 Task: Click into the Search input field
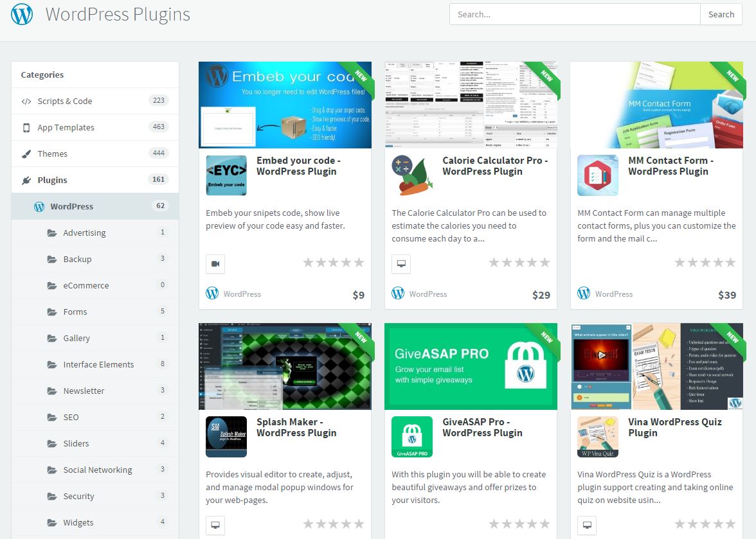point(575,14)
